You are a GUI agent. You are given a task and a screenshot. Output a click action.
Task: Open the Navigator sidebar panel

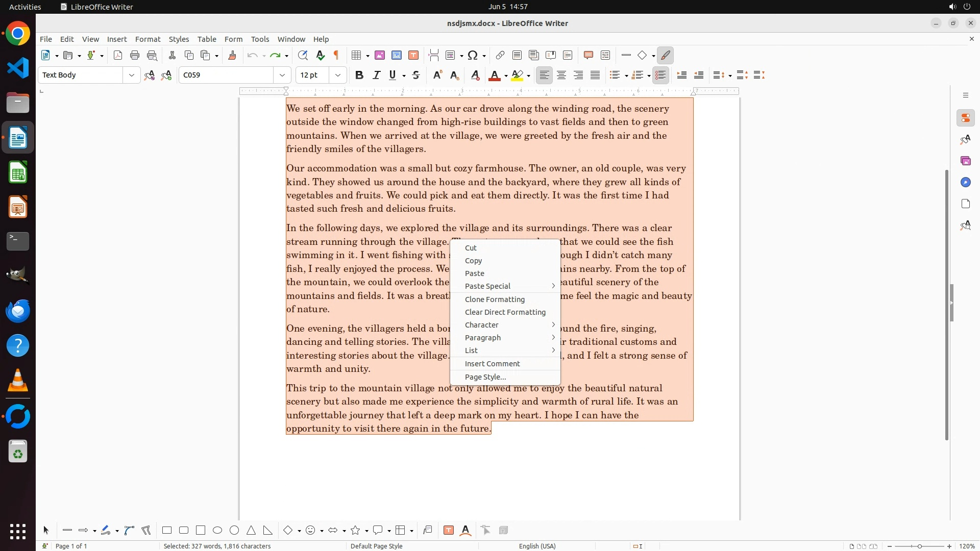pyautogui.click(x=965, y=183)
